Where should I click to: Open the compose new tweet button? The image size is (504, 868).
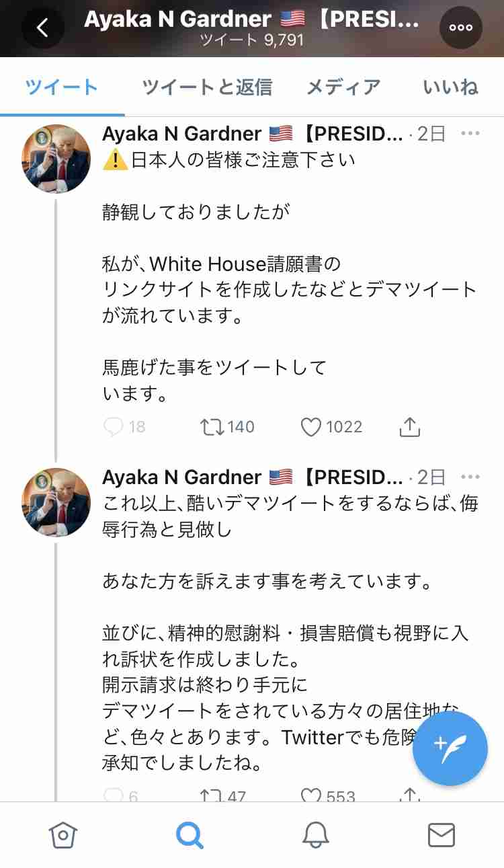(x=450, y=748)
